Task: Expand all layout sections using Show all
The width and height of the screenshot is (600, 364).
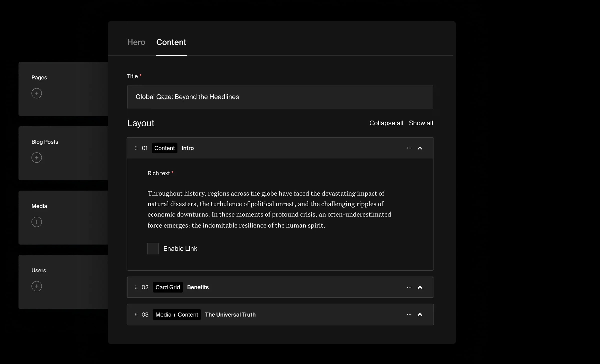Action: tap(421, 123)
